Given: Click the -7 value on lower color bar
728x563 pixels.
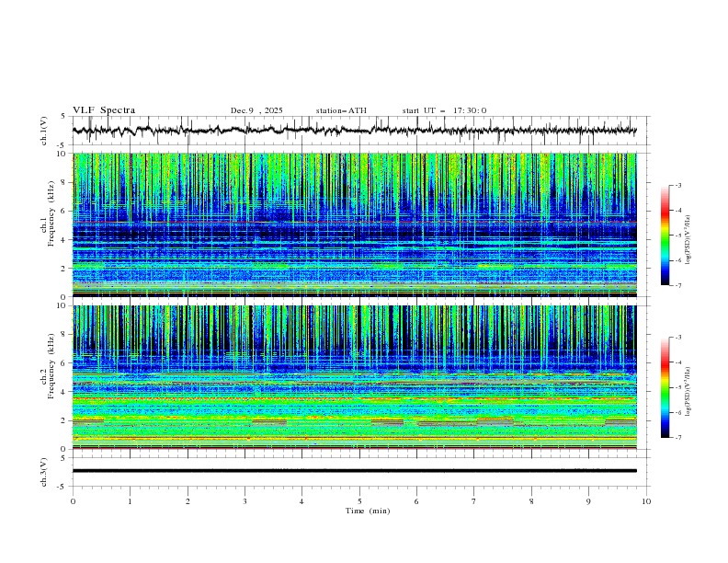Looking at the screenshot, I should point(678,437).
